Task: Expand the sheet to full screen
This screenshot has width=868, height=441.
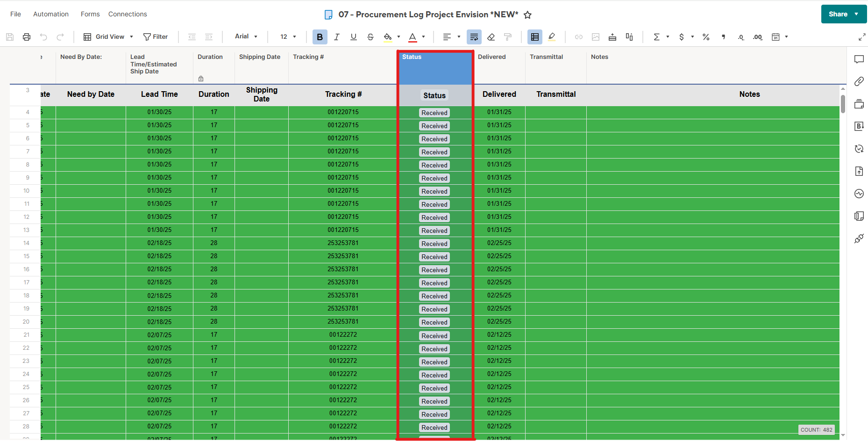Action: coord(862,37)
